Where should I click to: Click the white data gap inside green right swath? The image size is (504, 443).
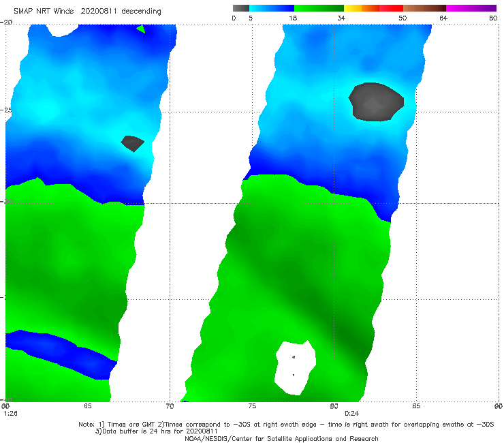point(295,368)
